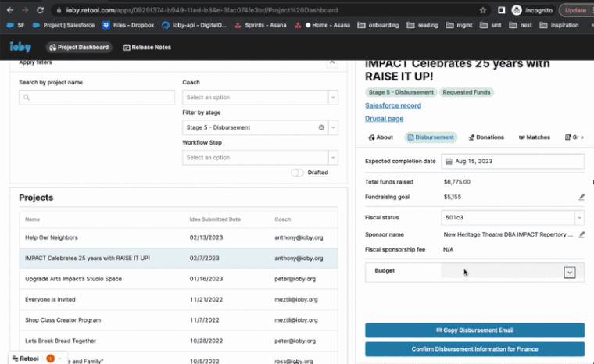Screen dimensions: 594x364
Task: Open the Expected completion date picker
Action: coord(513,162)
